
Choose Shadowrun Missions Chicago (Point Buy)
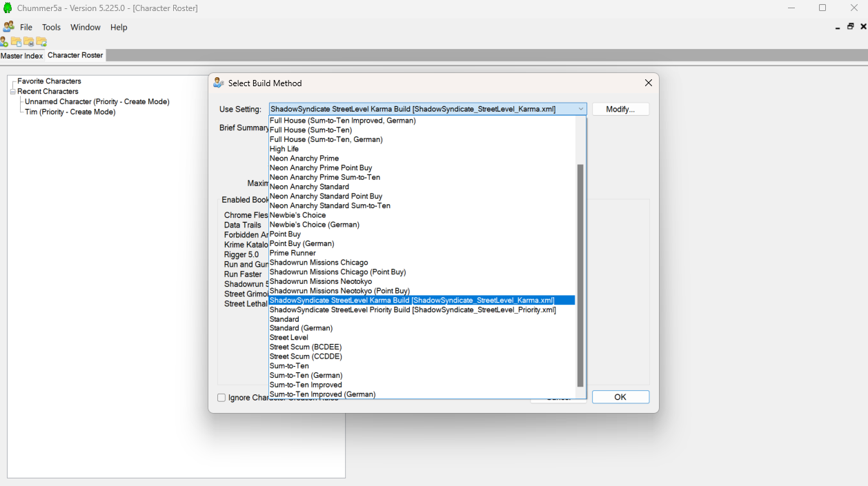coord(422,272)
